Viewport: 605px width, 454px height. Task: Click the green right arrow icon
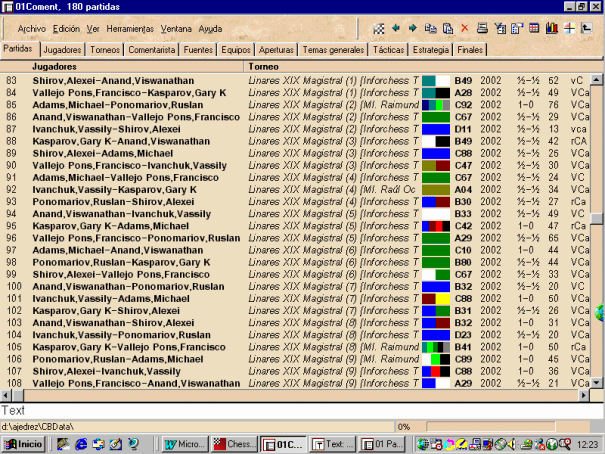pos(412,28)
